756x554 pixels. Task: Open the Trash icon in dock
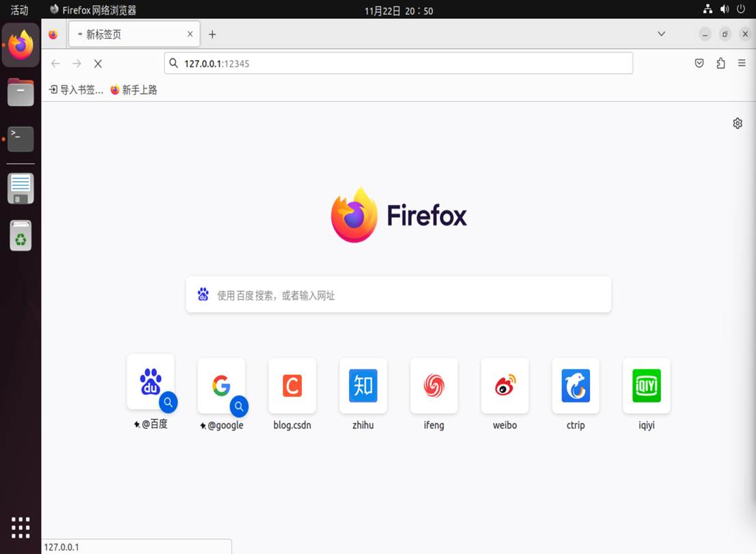[20, 235]
